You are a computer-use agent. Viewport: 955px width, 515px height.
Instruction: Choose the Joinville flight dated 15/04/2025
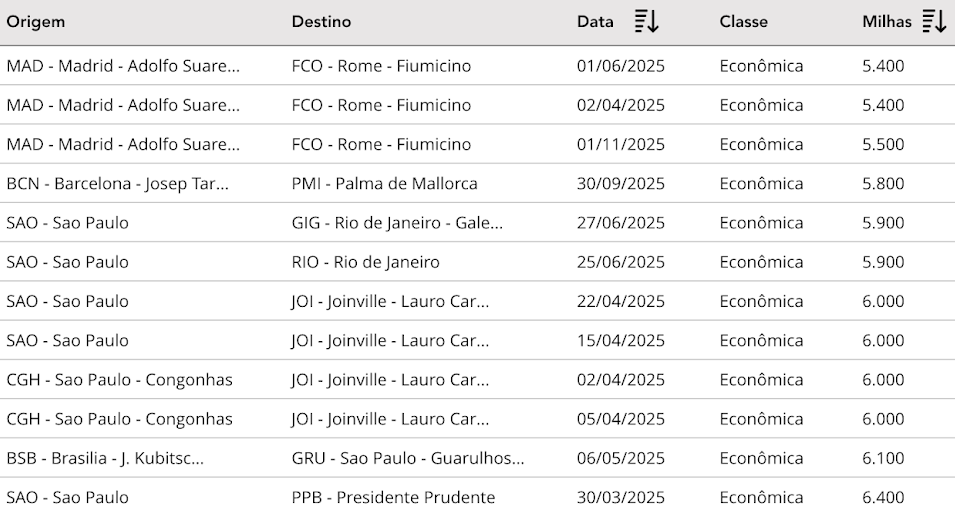tap(478, 340)
